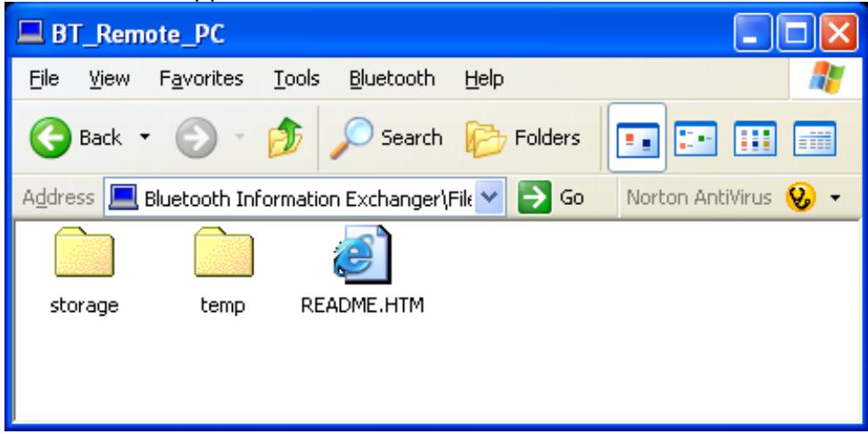Click the Norton AntiVirus stethoscope icon

pos(800,197)
